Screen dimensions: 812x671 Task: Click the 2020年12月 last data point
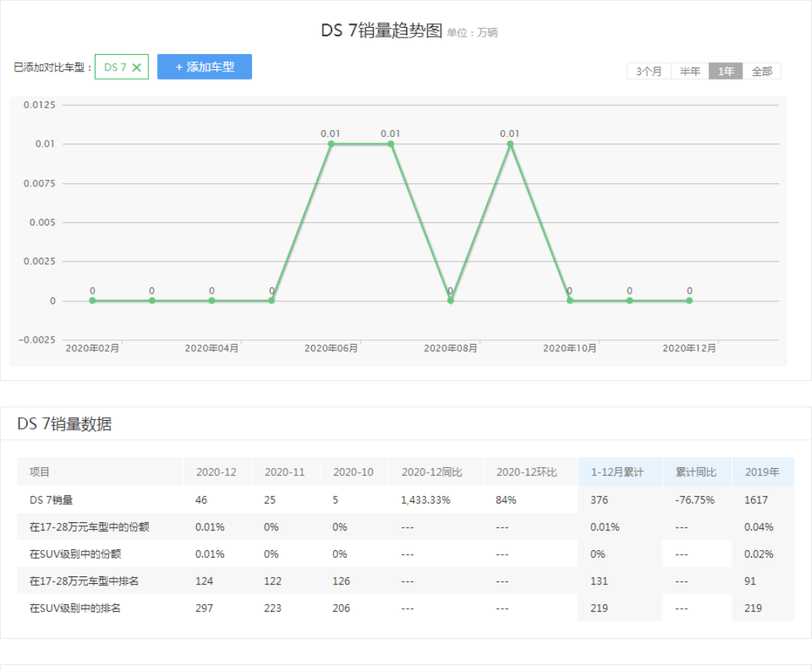(689, 301)
